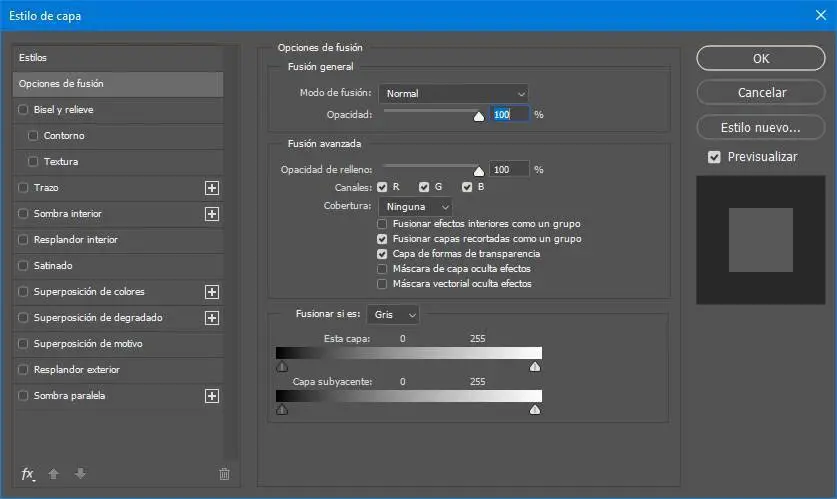Enable Superposición de colores checkbox
Screen dimensions: 837x499
pos(23,291)
